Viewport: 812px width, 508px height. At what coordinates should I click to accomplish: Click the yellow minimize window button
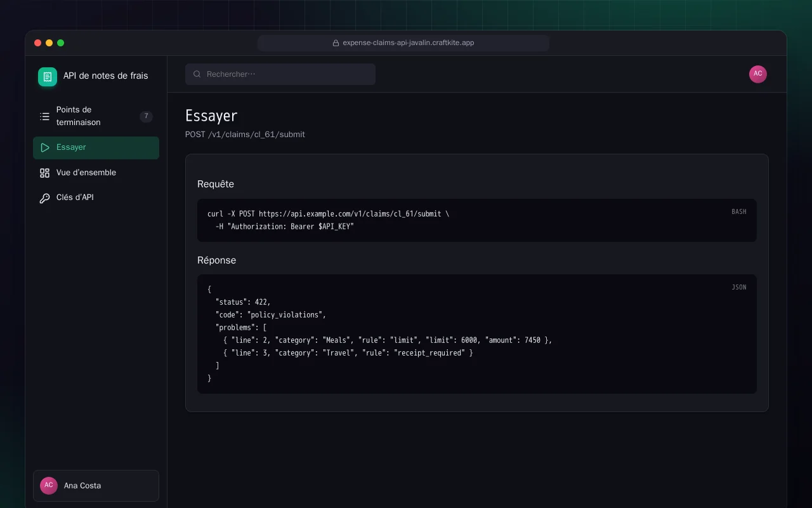point(49,43)
